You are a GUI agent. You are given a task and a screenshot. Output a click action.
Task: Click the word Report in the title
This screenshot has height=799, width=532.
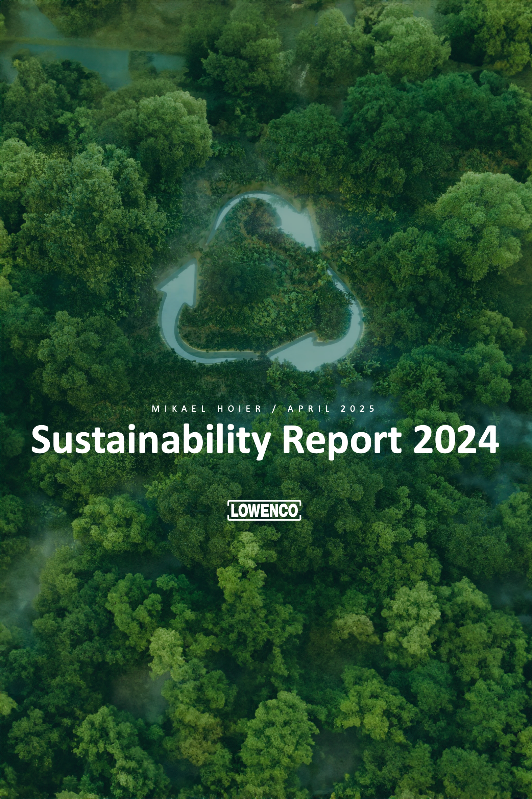pos(342,440)
